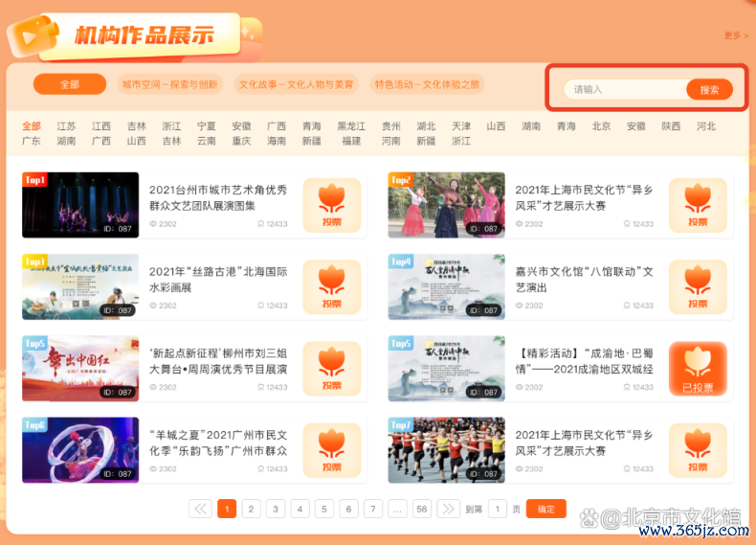
Task: Filter works by 黑龙江
Action: pyautogui.click(x=351, y=126)
